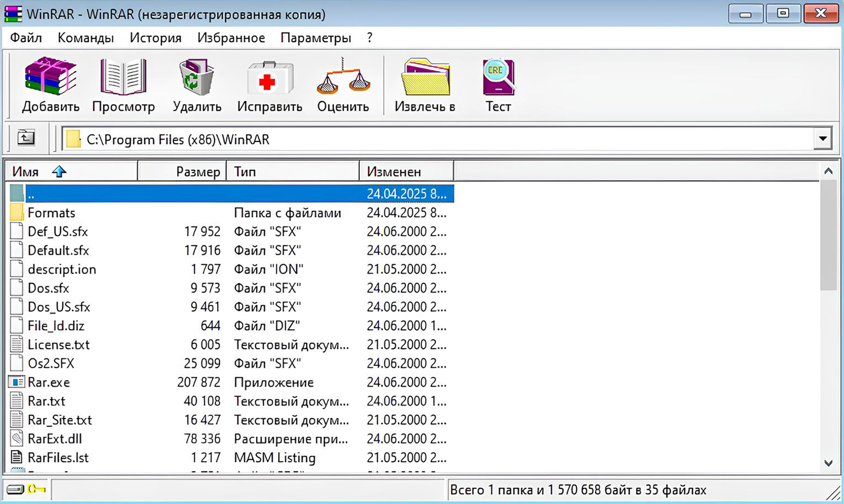Click the Оценить scales icon
844x504 pixels.
[x=343, y=75]
